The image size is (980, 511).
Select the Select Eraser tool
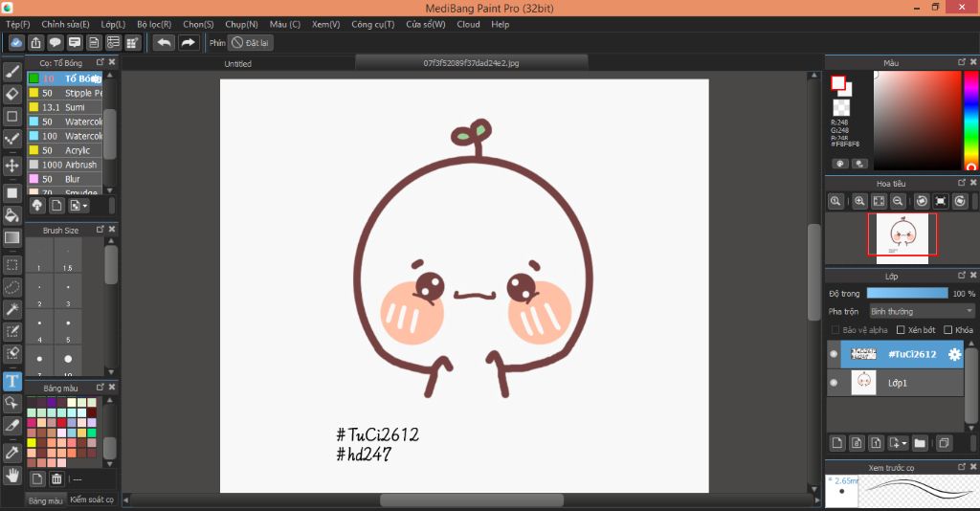point(11,353)
